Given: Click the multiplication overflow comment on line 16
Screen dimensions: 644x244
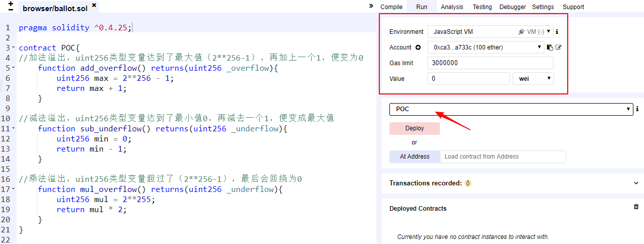Looking at the screenshot, I should (160, 179).
